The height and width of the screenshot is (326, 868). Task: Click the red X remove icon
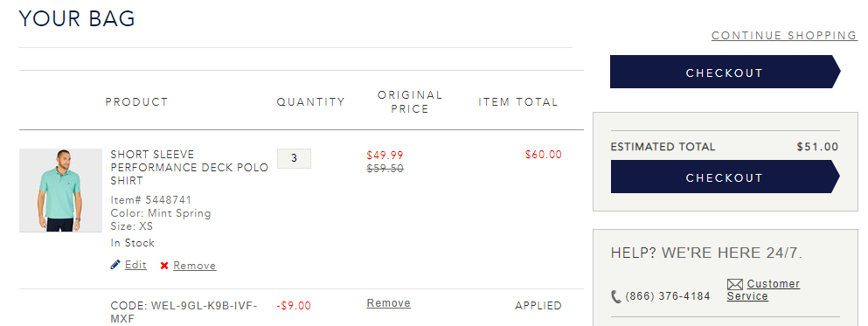(x=164, y=266)
